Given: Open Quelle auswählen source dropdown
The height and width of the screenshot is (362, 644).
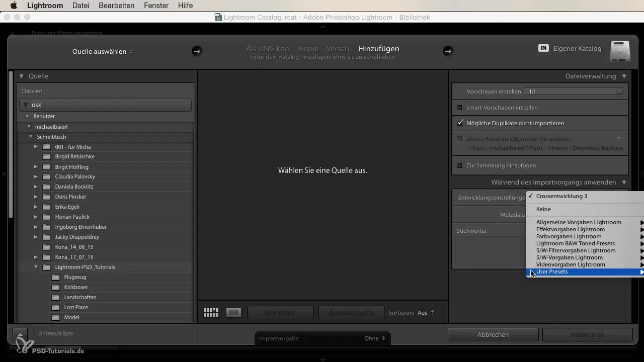Looking at the screenshot, I should [x=102, y=51].
